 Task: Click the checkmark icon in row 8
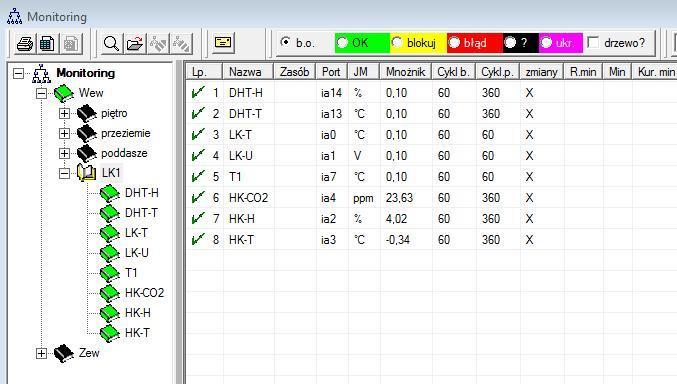(198, 239)
